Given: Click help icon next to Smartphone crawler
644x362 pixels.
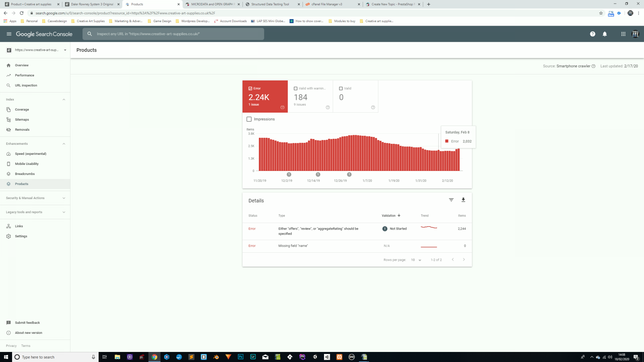Looking at the screenshot, I should (x=593, y=66).
